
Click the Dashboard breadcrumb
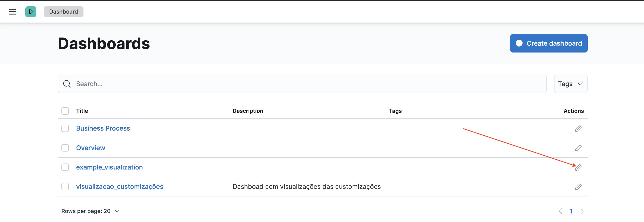pyautogui.click(x=63, y=12)
